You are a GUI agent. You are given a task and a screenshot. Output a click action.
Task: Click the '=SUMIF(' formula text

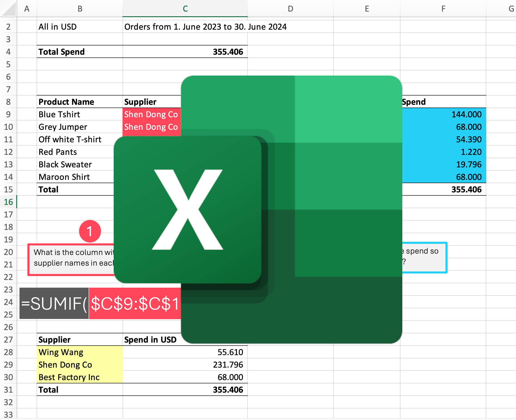pyautogui.click(x=54, y=303)
